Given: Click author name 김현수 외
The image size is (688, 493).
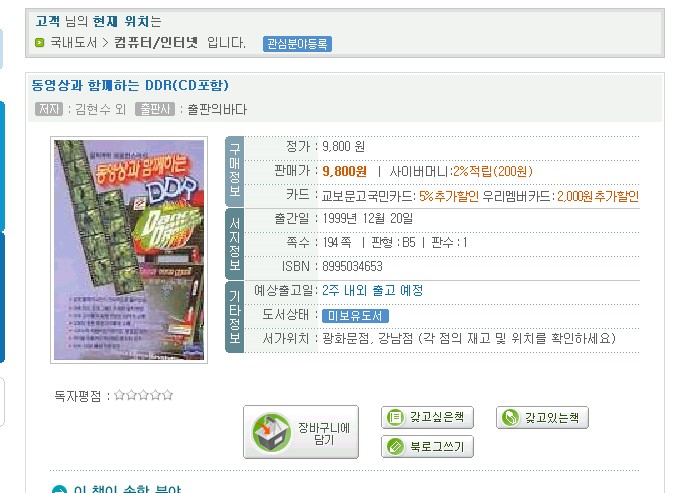Looking at the screenshot, I should point(100,109).
